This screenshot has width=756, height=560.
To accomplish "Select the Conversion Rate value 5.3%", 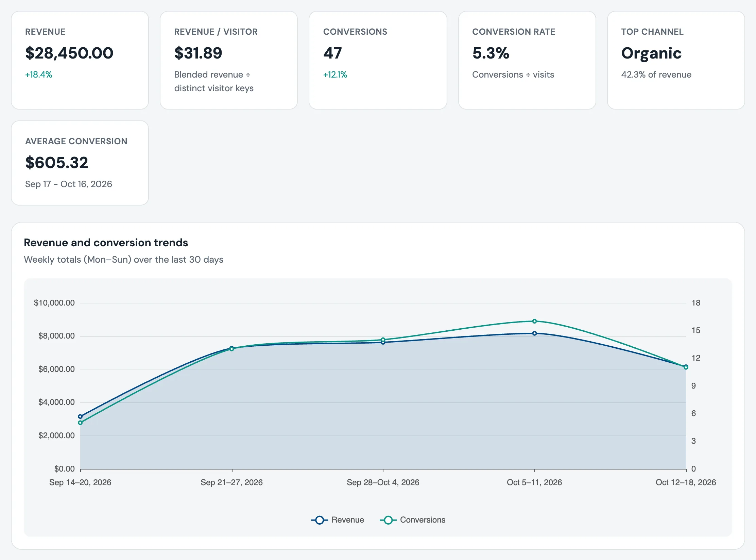I will (x=491, y=53).
